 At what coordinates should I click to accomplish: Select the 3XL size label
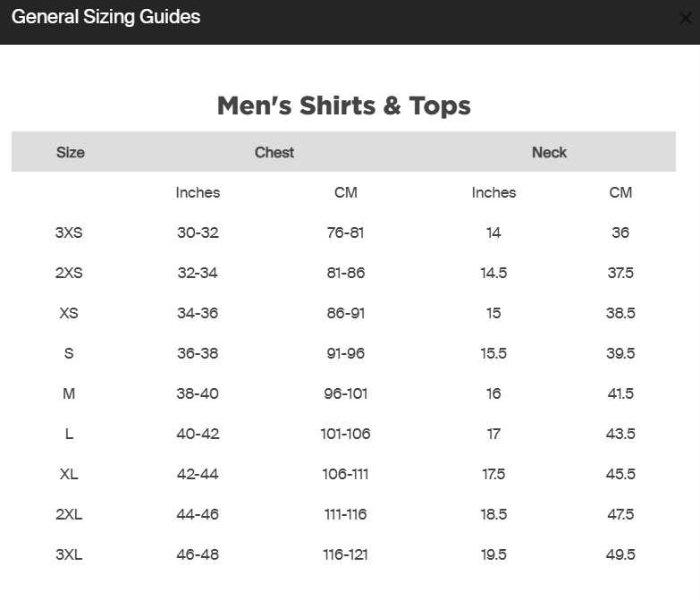(x=69, y=554)
